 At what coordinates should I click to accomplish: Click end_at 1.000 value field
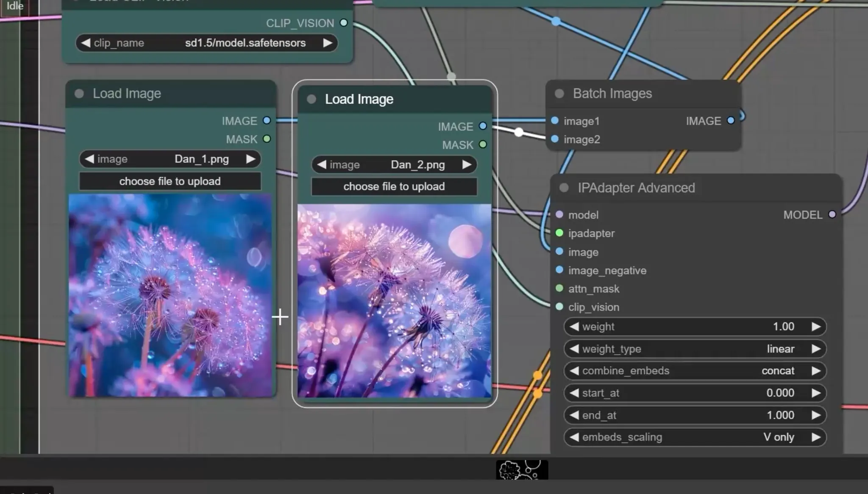(695, 415)
